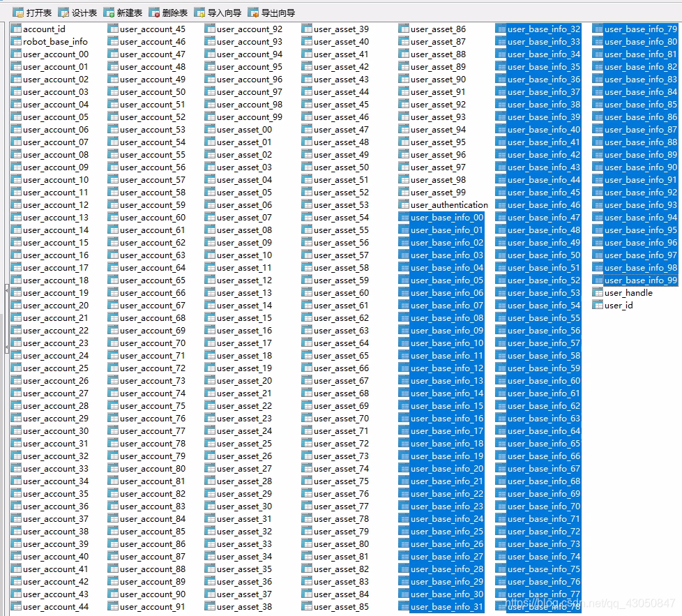
Task: Select the user_base_info_20 table name
Action: [x=447, y=469]
